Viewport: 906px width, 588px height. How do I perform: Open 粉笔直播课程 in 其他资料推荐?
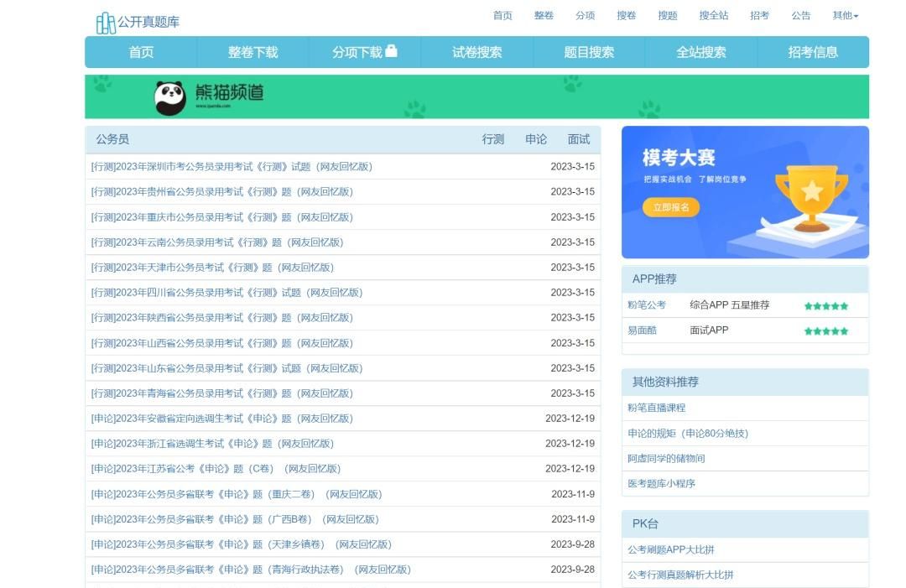656,408
